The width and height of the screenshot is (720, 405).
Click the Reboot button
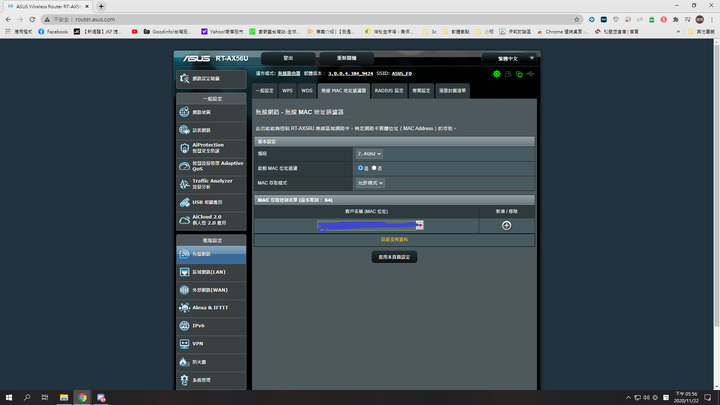tap(347, 58)
